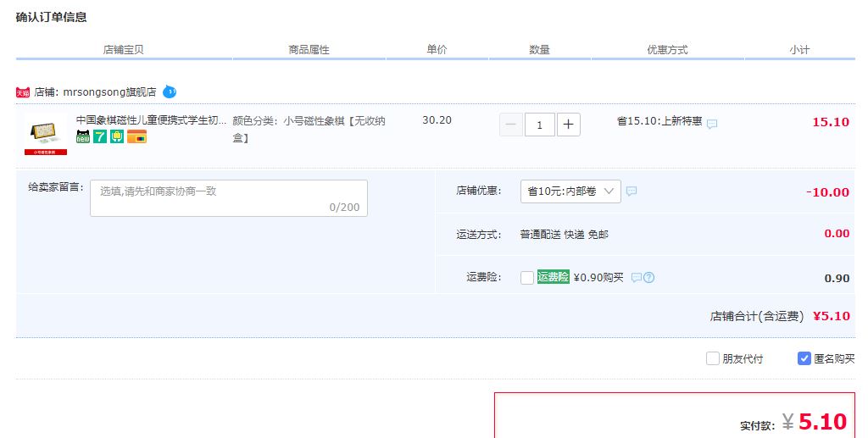Click the comment icon beside ¥0.90购买
Screen dimensions: 868x438
click(x=636, y=278)
